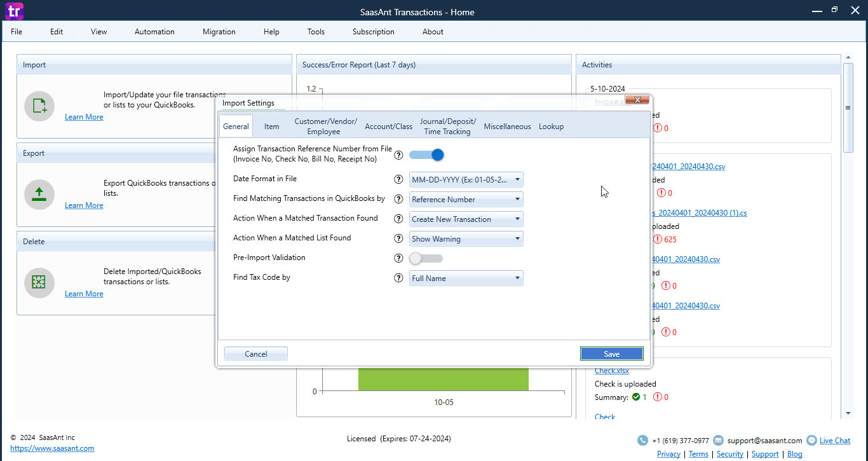The width and height of the screenshot is (868, 461).
Task: Click the Activities panel scrollbar thumb
Action: [x=848, y=107]
